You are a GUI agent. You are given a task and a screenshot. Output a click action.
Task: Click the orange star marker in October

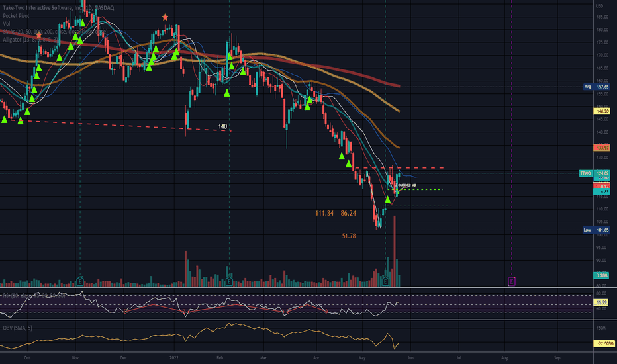click(x=38, y=36)
